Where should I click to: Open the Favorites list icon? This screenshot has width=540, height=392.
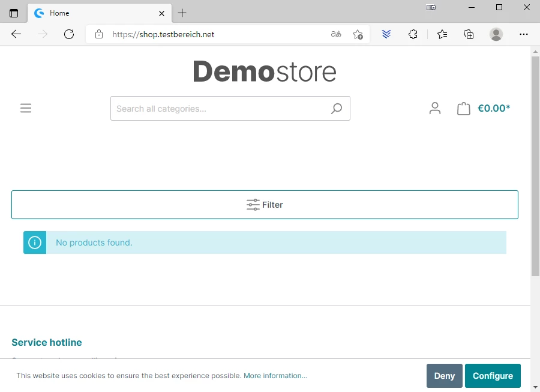[x=442, y=34]
